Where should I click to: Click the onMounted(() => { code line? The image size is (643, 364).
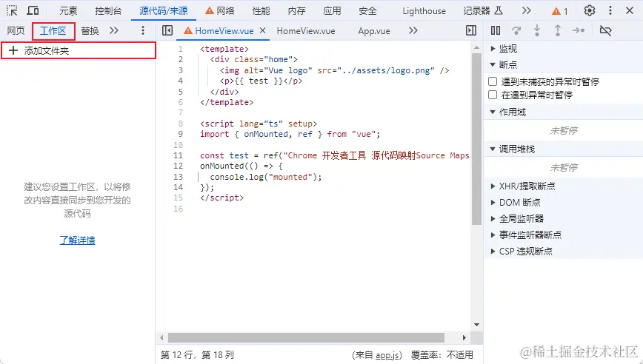241,166
